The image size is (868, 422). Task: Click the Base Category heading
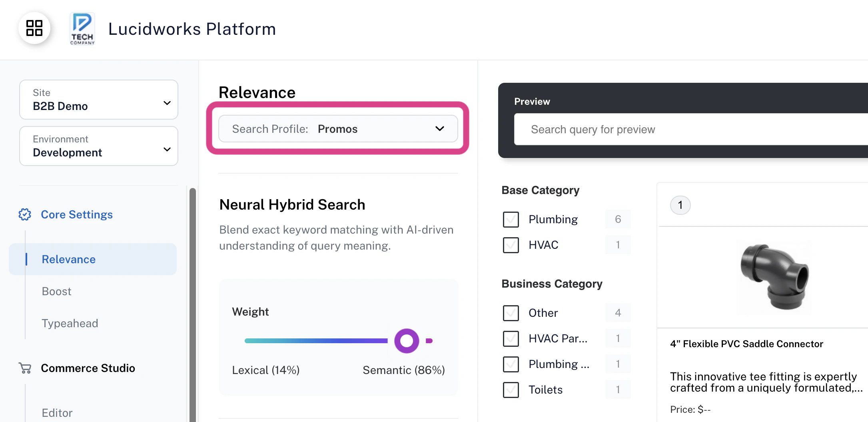540,190
